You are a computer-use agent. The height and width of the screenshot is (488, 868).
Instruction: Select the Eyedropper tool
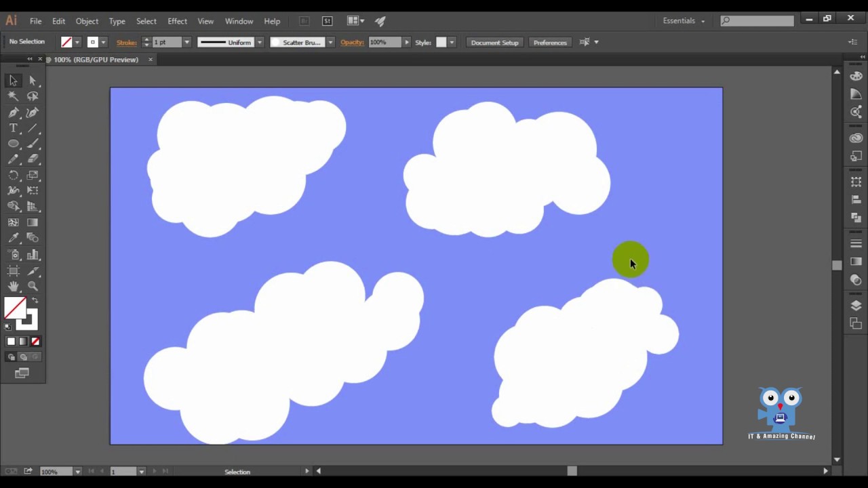[13, 238]
